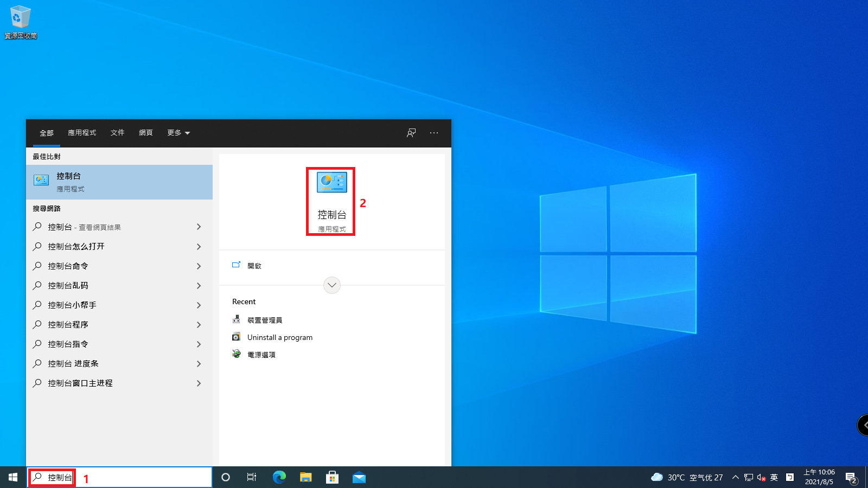Open the recent Uninstall a program item
The image size is (868, 488).
pyautogui.click(x=279, y=337)
